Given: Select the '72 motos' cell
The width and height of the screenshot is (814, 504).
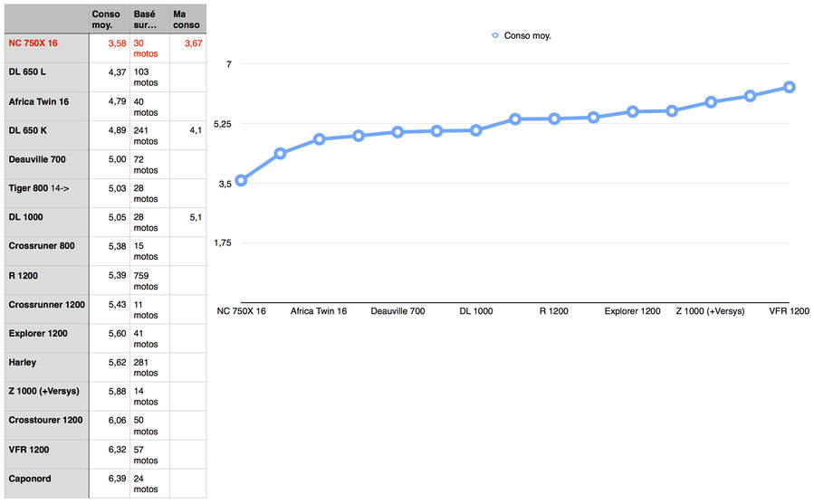Looking at the screenshot, I should coord(149,165).
